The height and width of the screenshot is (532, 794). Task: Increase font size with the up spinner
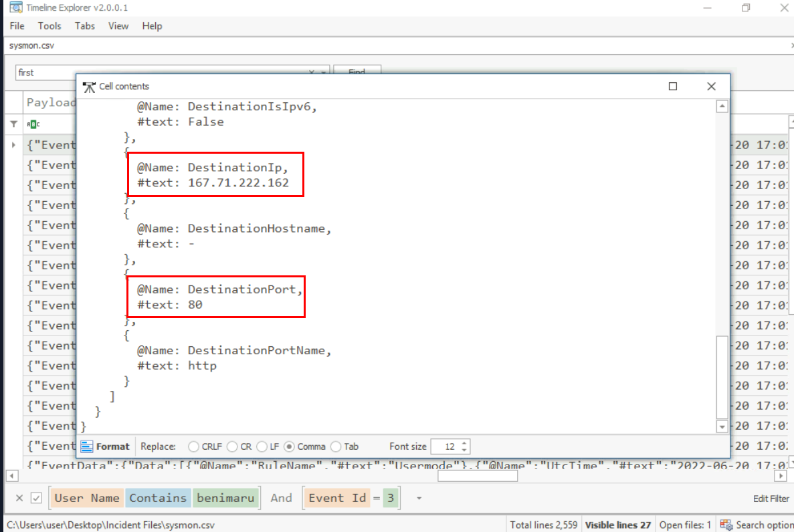(464, 443)
